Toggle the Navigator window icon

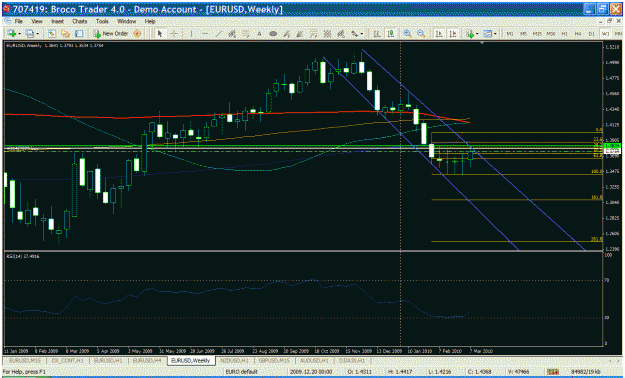click(65, 34)
